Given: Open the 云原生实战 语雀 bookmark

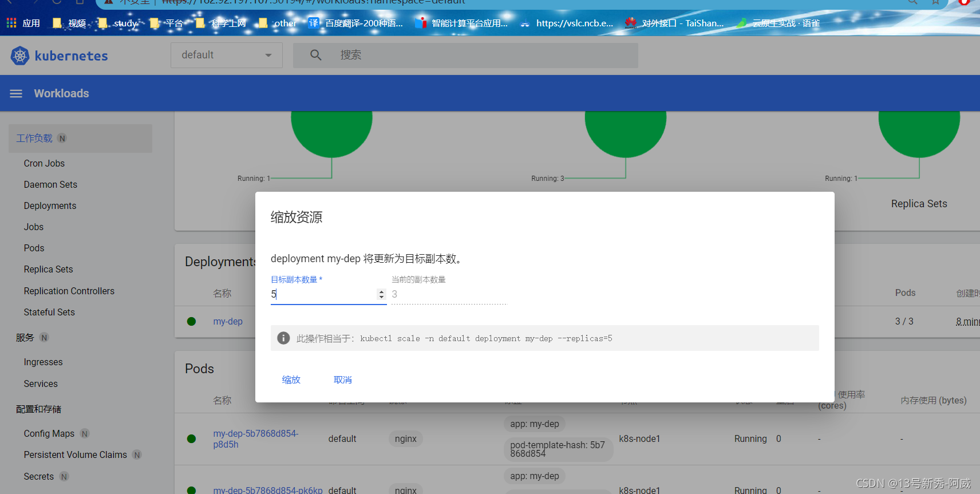Looking at the screenshot, I should click(779, 23).
